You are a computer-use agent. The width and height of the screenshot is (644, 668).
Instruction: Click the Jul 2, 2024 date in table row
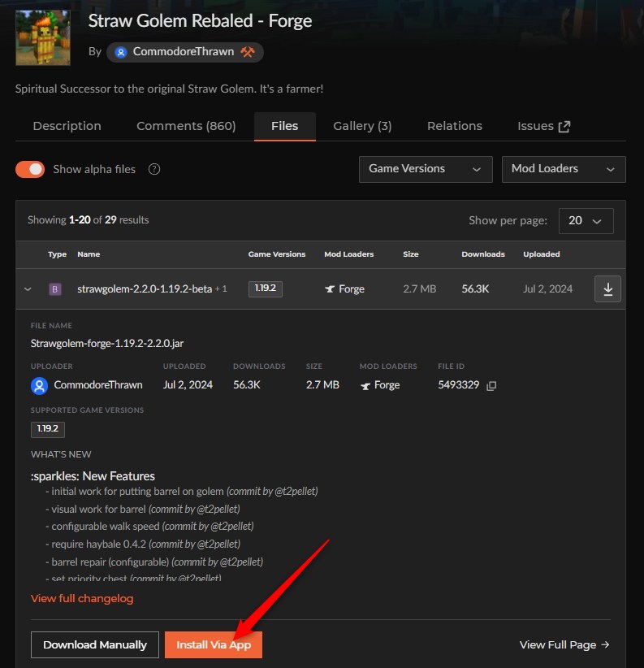(x=547, y=288)
